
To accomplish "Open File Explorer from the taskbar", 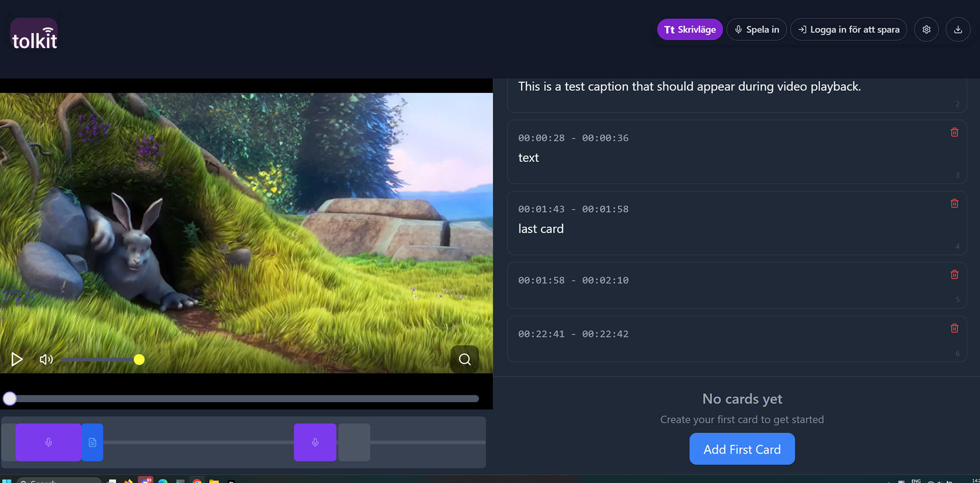I will point(214,480).
